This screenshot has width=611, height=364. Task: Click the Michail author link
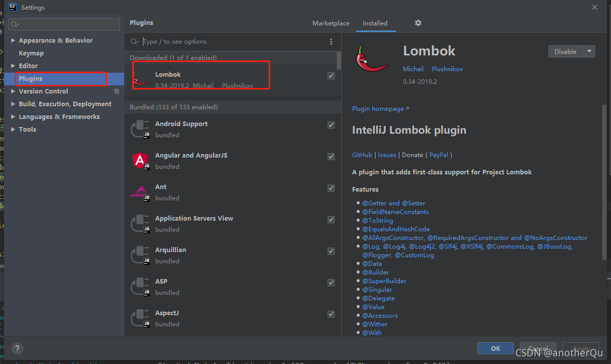coord(413,69)
